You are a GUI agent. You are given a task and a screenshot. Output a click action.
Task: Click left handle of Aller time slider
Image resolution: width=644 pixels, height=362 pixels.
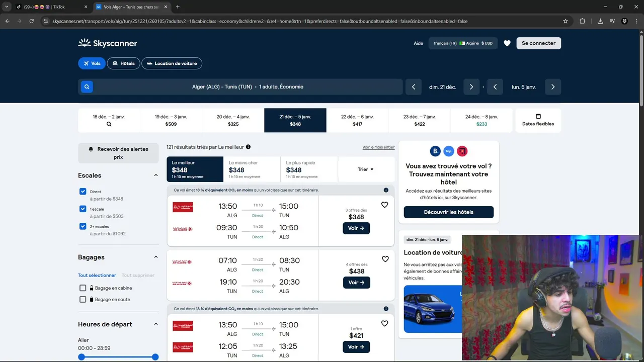(82, 357)
